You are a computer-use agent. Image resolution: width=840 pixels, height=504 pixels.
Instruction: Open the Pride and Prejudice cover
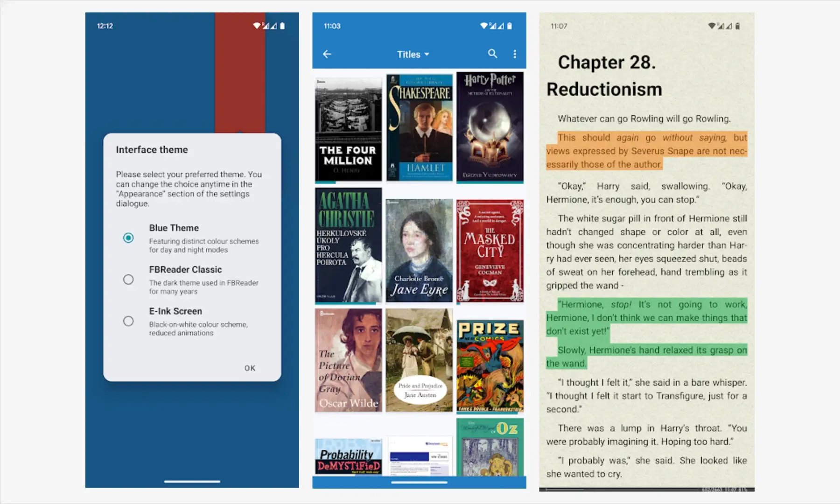pyautogui.click(x=420, y=360)
